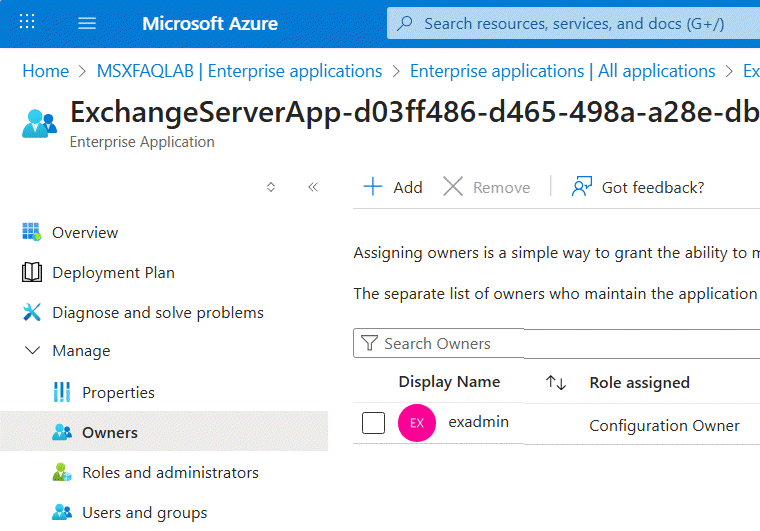Open the app launcher waffle icon
The height and width of the screenshot is (531, 760).
point(27,22)
